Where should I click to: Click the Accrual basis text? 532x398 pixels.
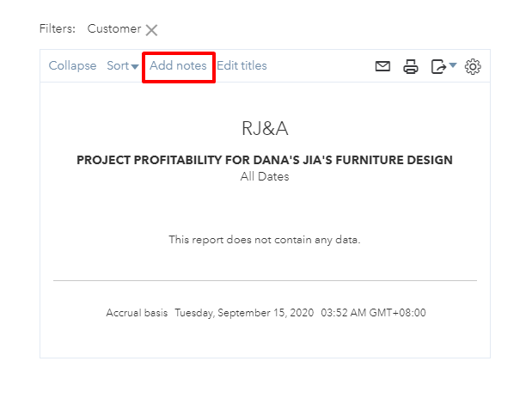(x=137, y=313)
